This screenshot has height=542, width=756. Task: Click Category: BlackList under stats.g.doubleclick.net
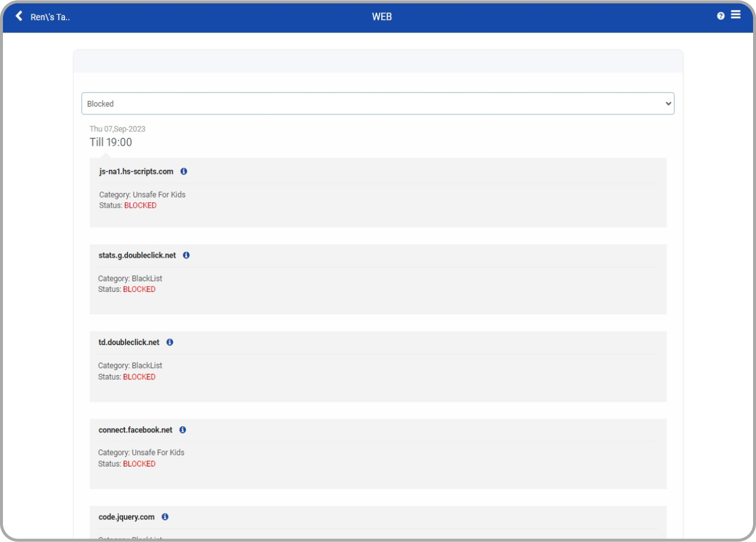(130, 278)
